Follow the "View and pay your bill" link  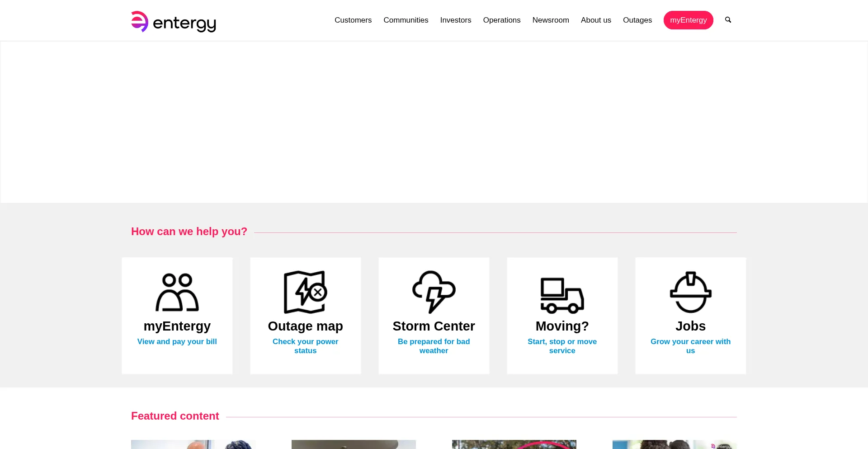177,341
